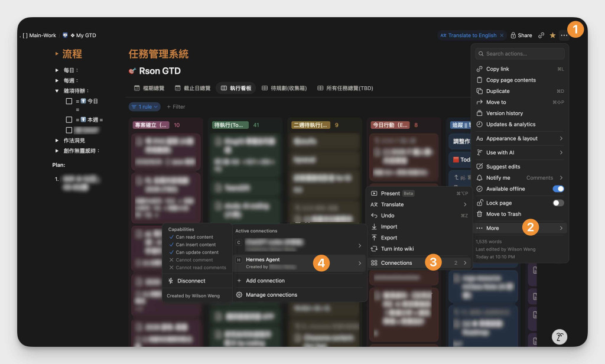Dismiss the Translate to English chip
Screen dimensions: 605x364
click(502, 35)
